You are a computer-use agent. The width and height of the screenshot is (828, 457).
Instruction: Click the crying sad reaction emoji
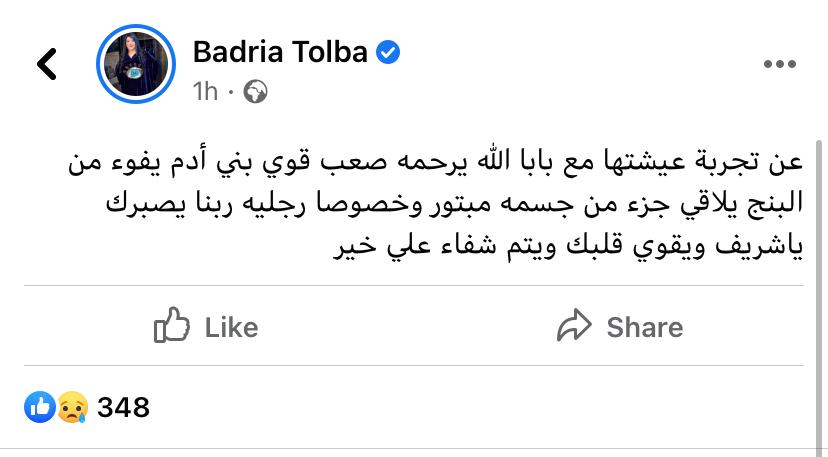pos(72,407)
